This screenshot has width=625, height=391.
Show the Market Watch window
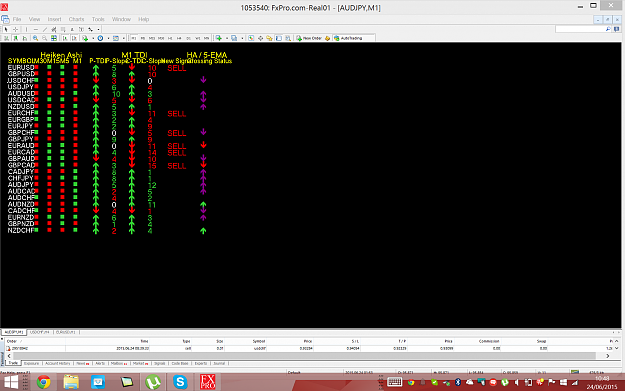click(x=251, y=38)
